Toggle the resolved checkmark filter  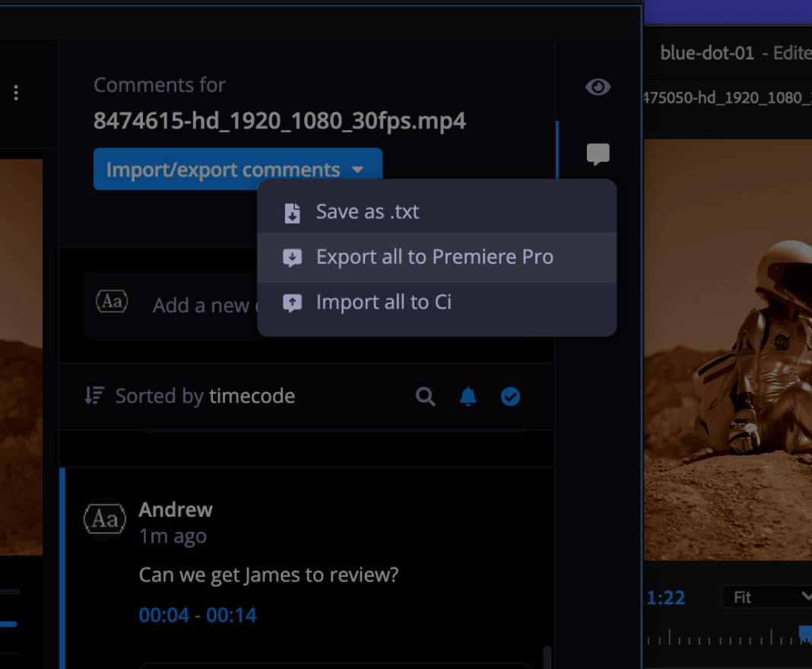click(x=510, y=397)
